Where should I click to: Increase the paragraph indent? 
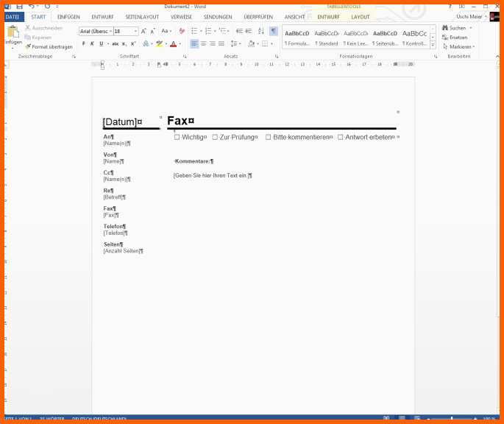click(249, 31)
